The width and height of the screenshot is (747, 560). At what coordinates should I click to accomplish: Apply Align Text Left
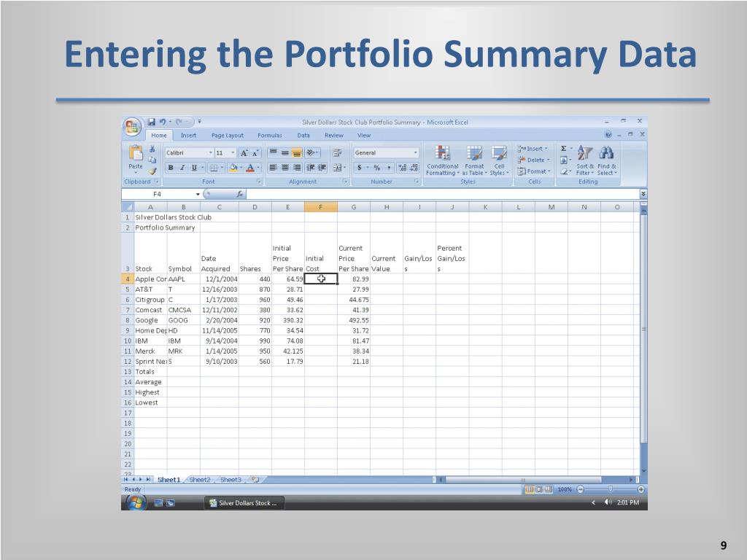pyautogui.click(x=273, y=168)
